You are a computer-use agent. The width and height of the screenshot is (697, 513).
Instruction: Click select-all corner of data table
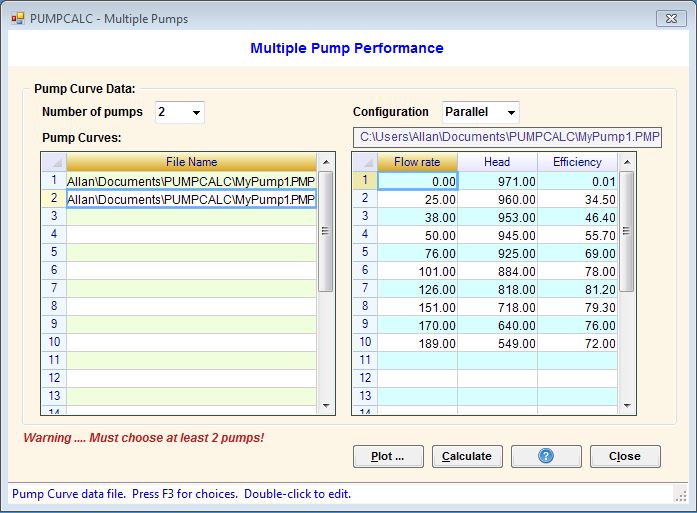coord(365,162)
